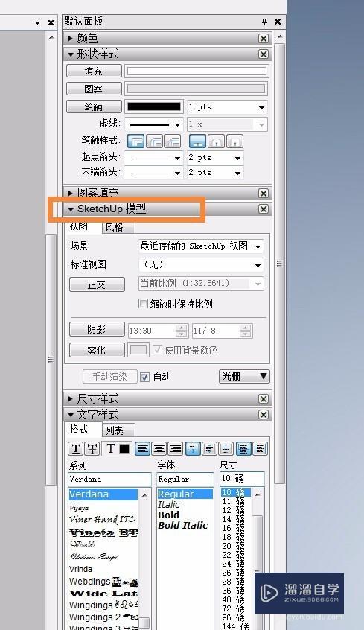Close the 尺寸样式 panel
364x630 pixels.
point(264,399)
